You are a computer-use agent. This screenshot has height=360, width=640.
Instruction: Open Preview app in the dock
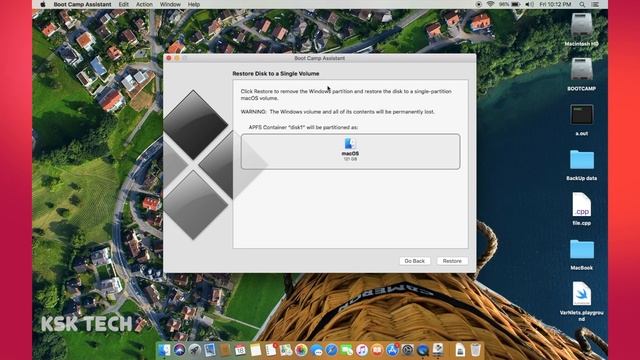point(210,350)
